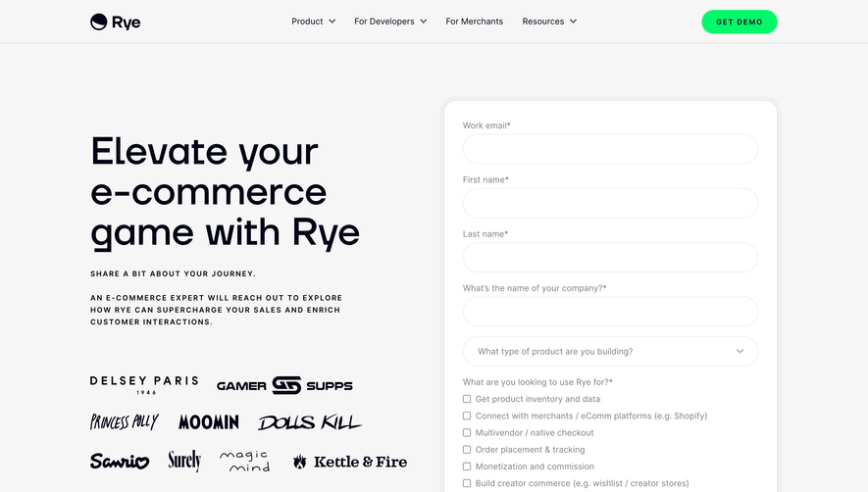Click the Surely logo
Image resolution: width=868 pixels, height=492 pixels.
click(184, 461)
